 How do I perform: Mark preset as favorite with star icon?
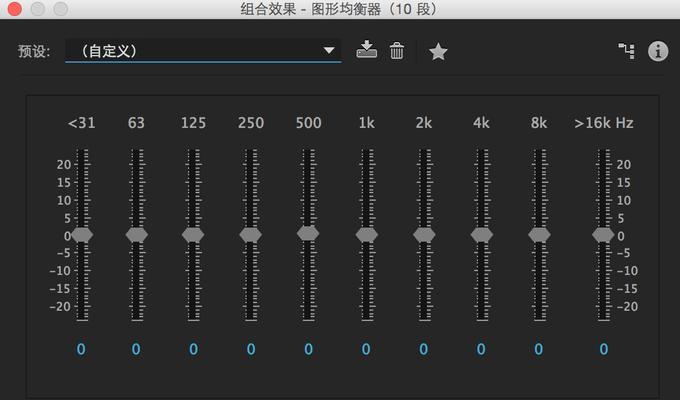pyautogui.click(x=438, y=52)
